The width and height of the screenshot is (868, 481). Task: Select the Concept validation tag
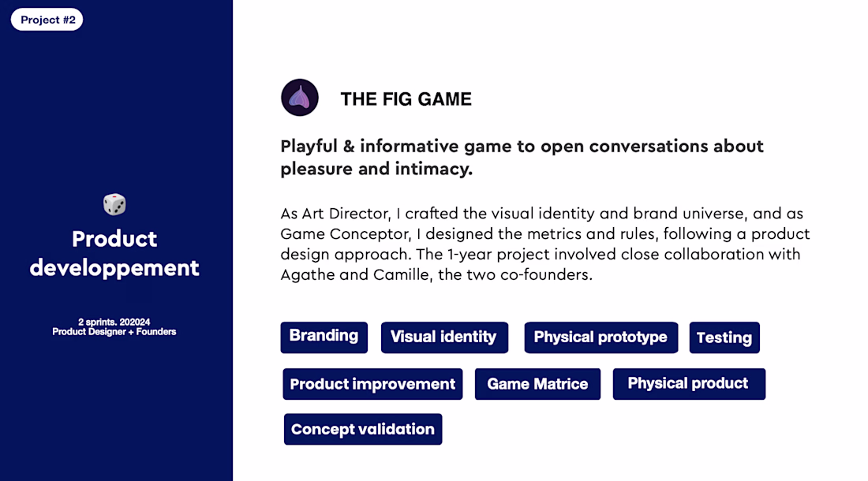click(x=363, y=429)
